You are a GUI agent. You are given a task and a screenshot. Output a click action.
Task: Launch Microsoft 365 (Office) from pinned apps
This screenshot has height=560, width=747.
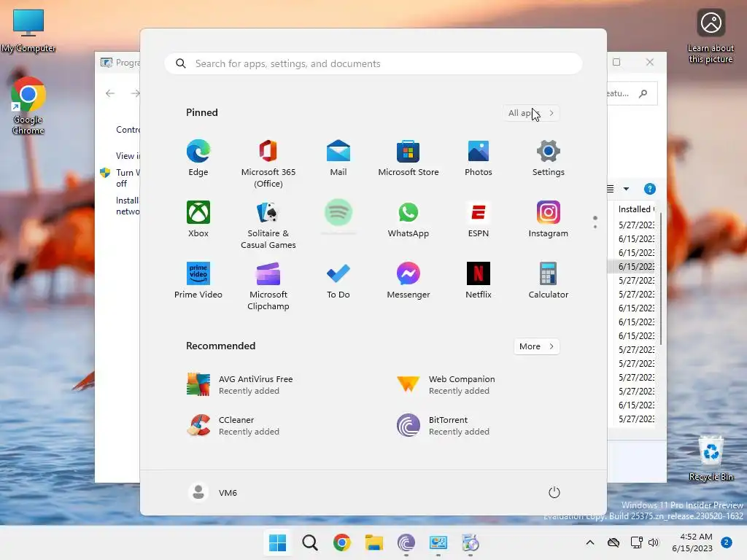pyautogui.click(x=268, y=164)
